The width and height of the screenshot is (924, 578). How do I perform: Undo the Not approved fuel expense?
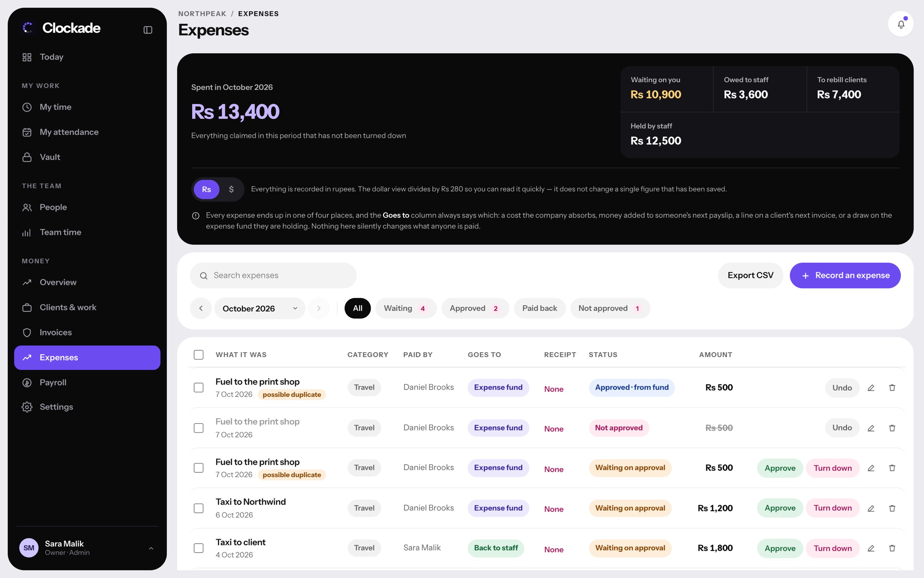(842, 428)
